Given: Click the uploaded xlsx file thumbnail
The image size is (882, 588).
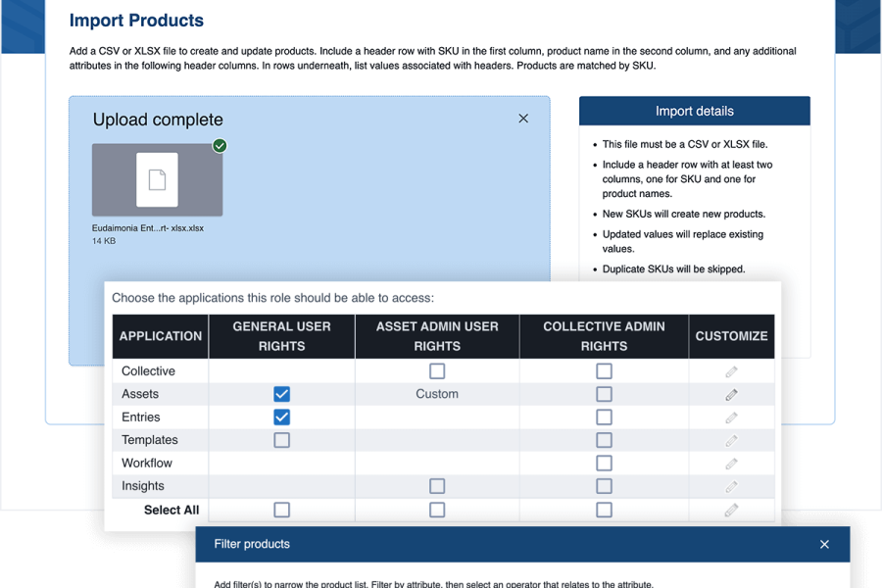Looking at the screenshot, I should (157, 180).
